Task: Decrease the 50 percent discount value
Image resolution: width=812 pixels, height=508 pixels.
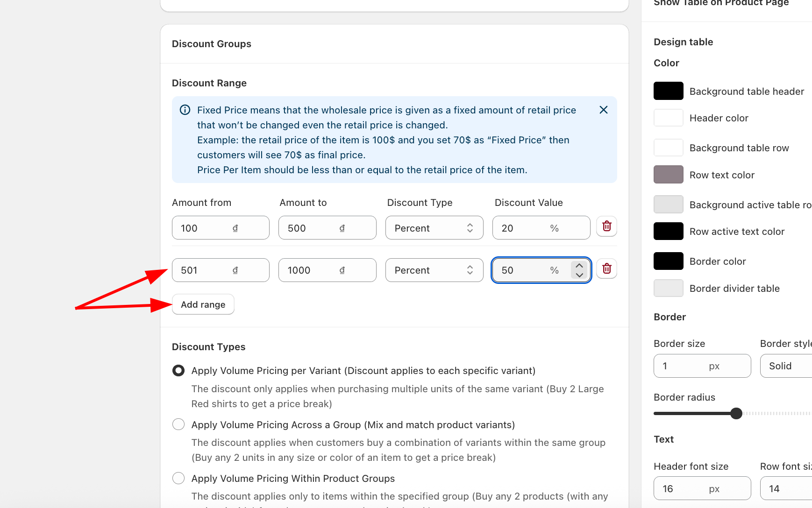Action: click(579, 275)
